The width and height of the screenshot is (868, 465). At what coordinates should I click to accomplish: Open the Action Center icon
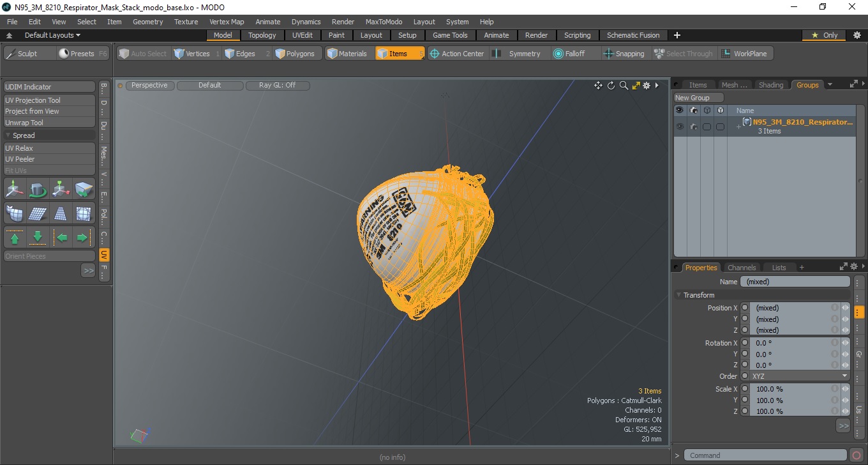pyautogui.click(x=435, y=54)
